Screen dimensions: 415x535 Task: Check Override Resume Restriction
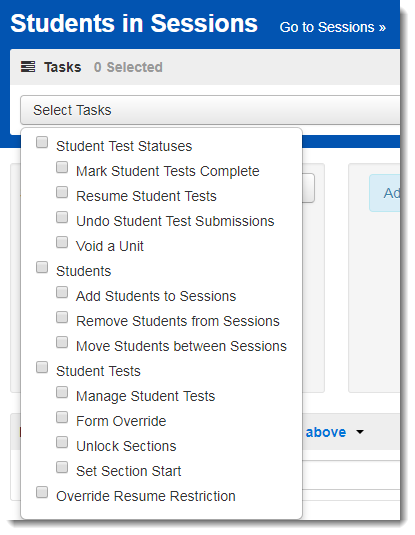[x=42, y=492]
